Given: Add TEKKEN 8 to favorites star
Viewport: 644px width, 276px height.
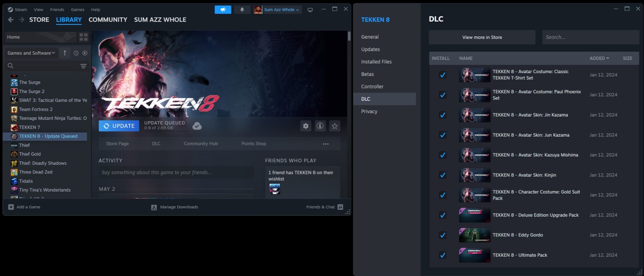Looking at the screenshot, I should 335,126.
